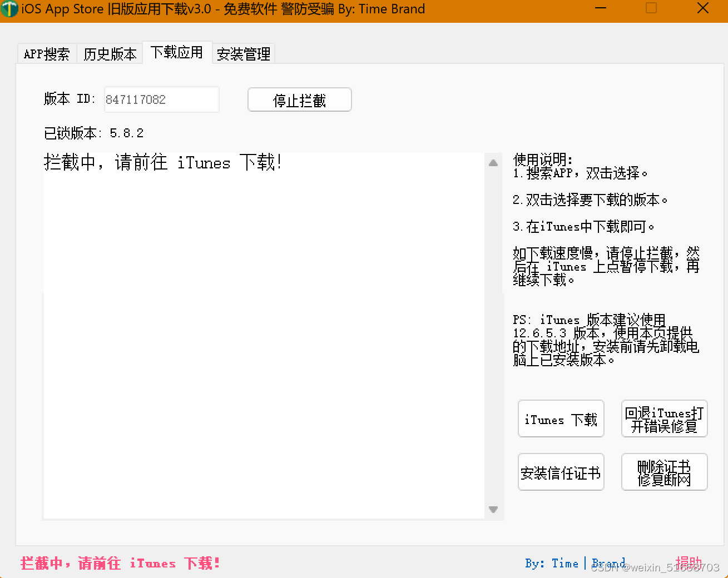Click the By: Time Brand link
This screenshot has height=578, width=728.
point(575,563)
